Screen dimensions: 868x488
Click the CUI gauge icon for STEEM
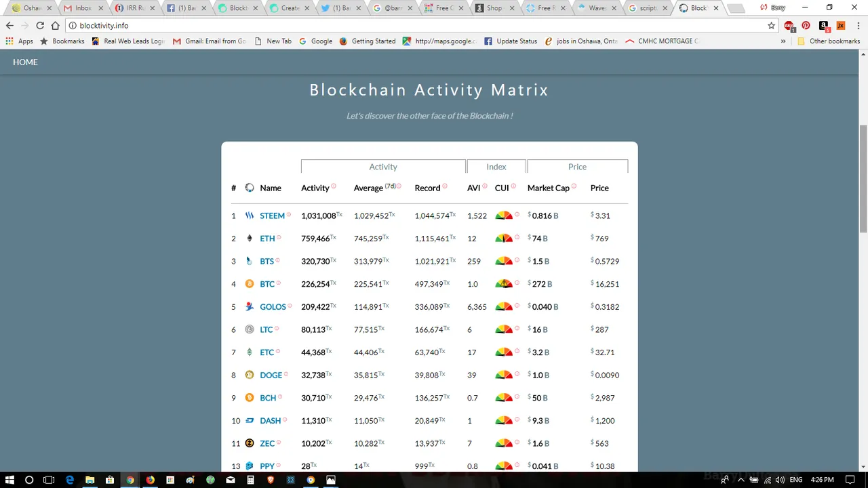point(504,216)
